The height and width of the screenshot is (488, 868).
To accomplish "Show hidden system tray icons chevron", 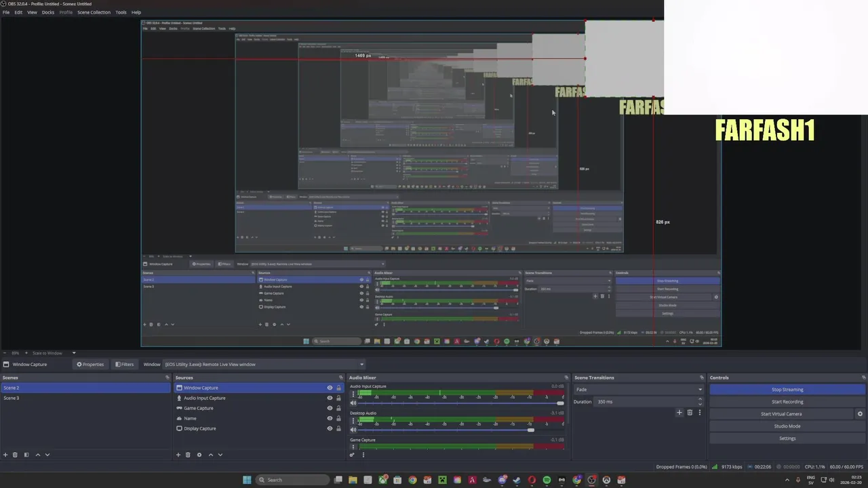I will 788,480.
